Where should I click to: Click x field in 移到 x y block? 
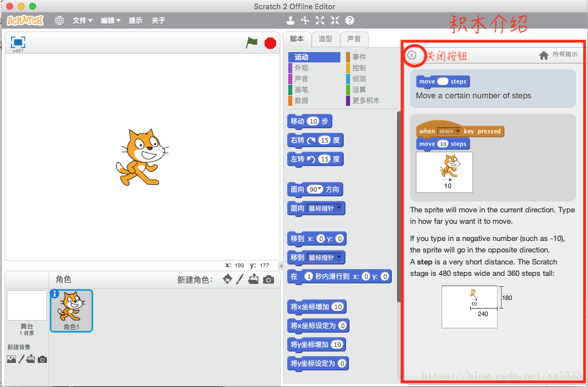(320, 239)
